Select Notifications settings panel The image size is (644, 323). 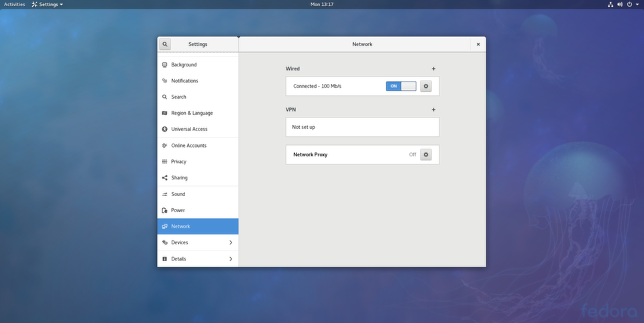pos(197,81)
